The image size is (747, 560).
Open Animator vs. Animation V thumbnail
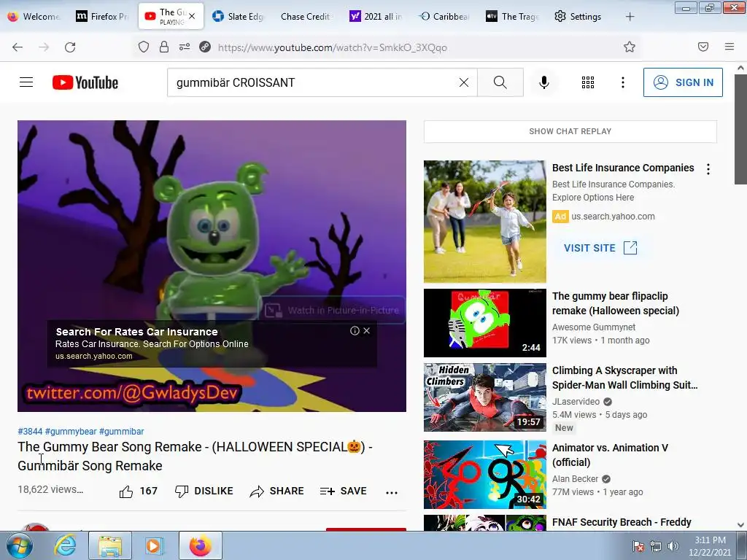[485, 475]
